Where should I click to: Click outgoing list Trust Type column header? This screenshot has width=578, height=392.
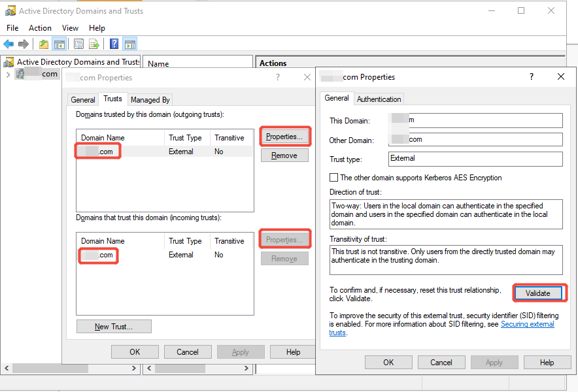(x=187, y=138)
